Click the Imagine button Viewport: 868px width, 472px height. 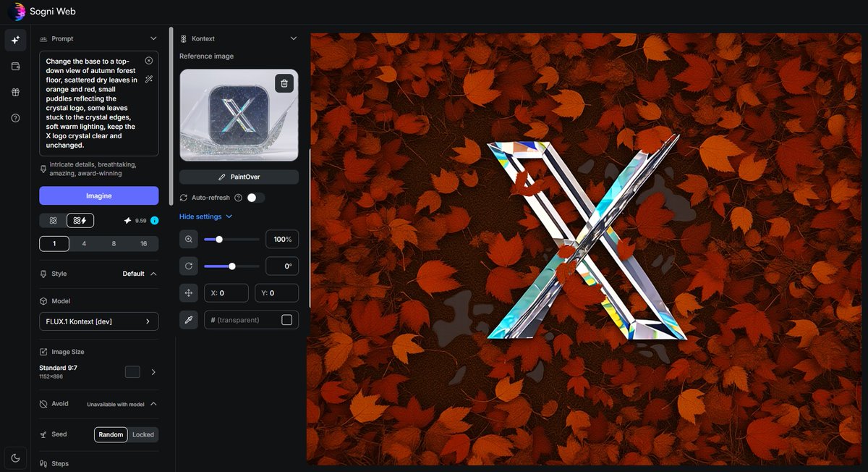[98, 195]
